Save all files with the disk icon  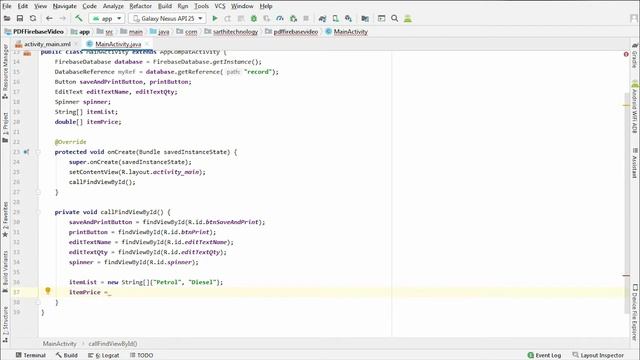20,18
